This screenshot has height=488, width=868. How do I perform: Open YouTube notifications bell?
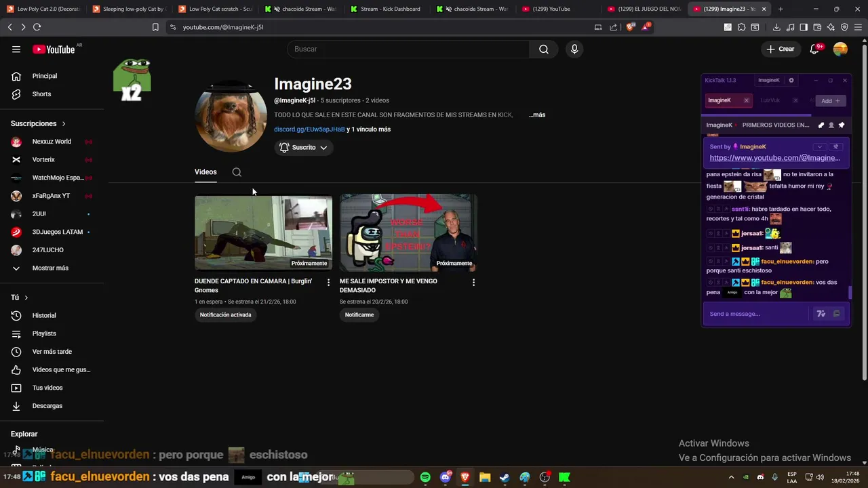(815, 49)
